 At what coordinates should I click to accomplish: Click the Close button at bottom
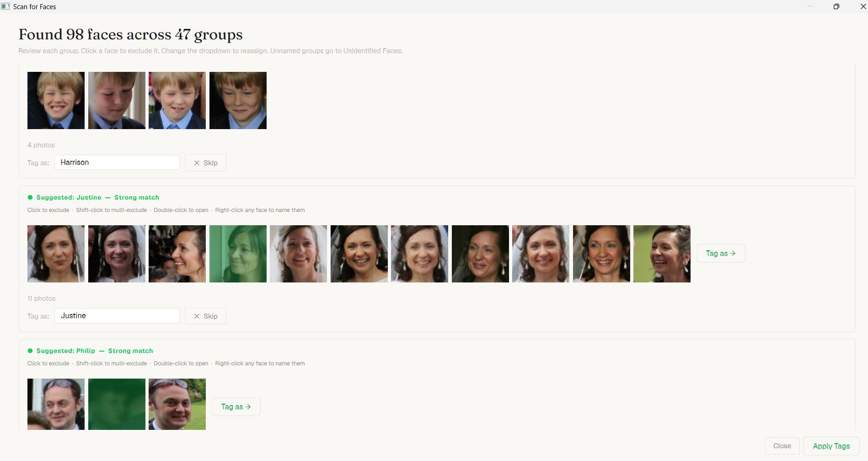(x=782, y=446)
